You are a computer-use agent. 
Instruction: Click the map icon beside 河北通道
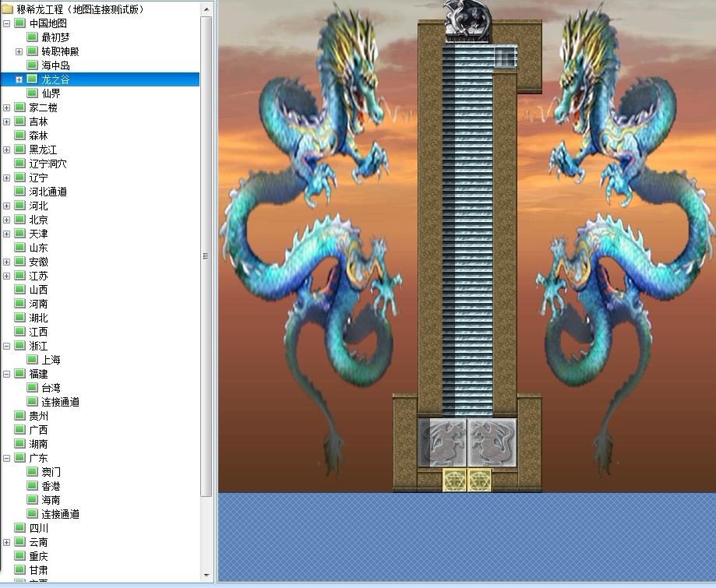[19, 192]
